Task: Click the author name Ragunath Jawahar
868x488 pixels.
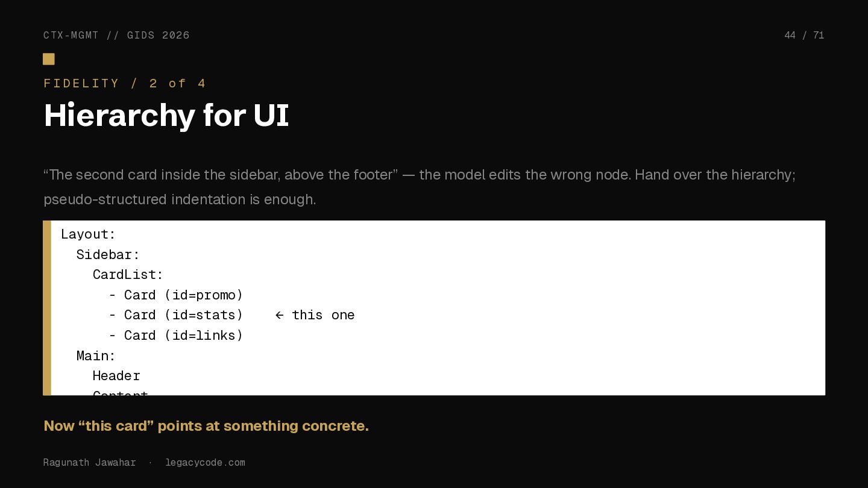Action: click(x=90, y=463)
